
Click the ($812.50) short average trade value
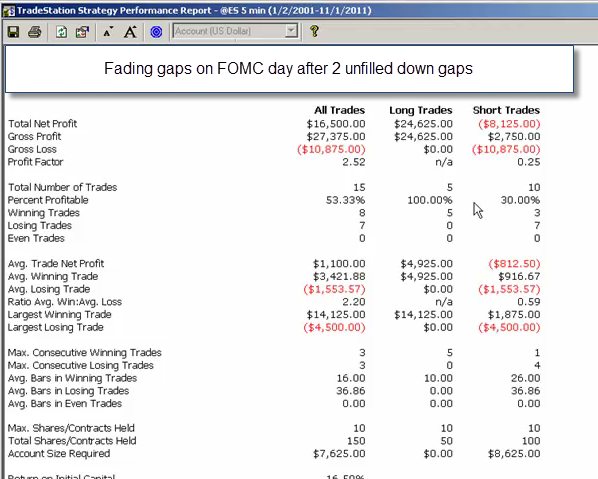point(514,264)
